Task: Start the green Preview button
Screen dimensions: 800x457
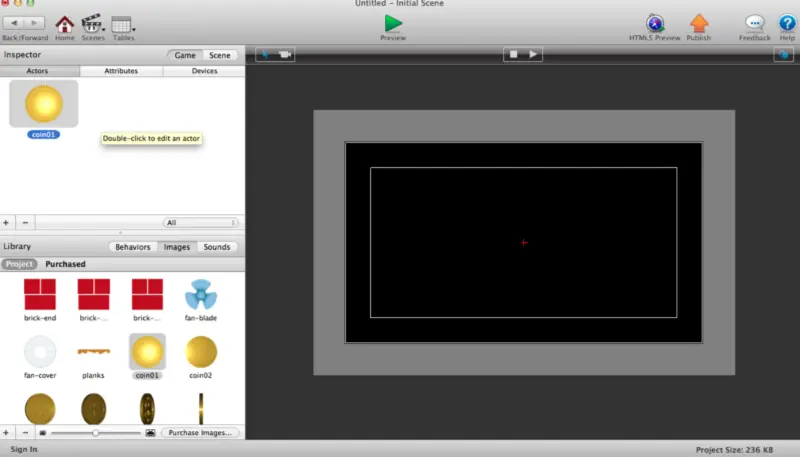Action: click(x=393, y=23)
